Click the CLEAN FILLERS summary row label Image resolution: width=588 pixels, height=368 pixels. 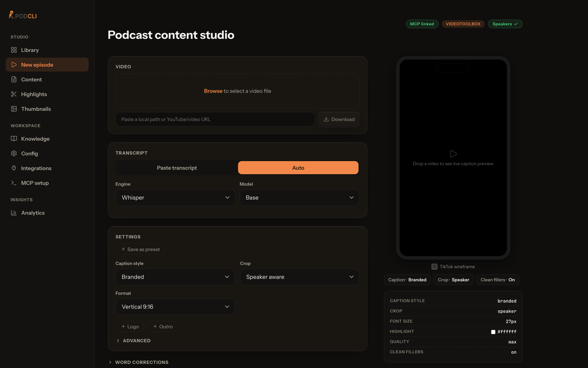point(406,352)
